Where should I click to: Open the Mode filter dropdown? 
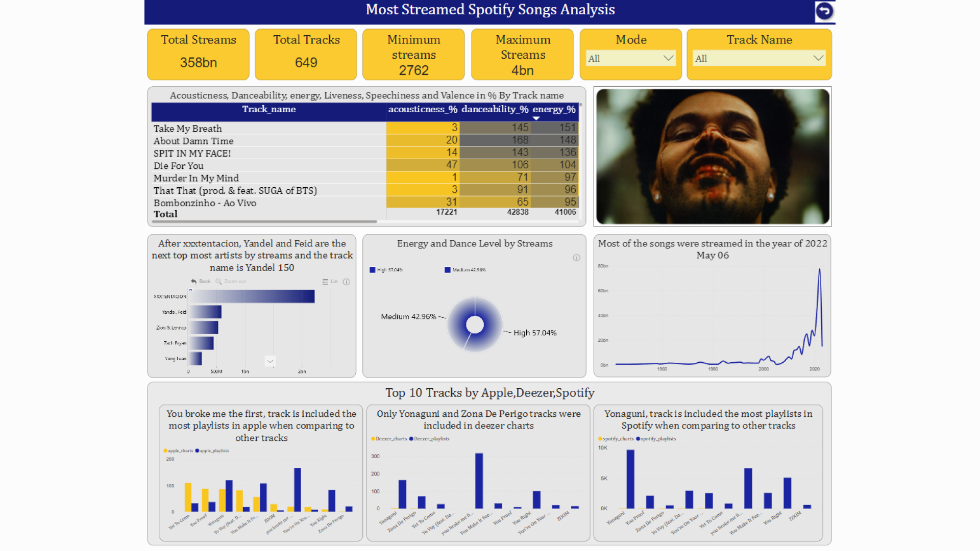[631, 59]
